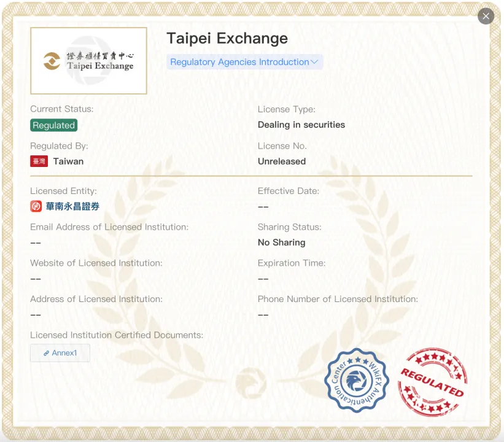
Task: Click the red licensed entity logo icon
Action: click(x=36, y=206)
